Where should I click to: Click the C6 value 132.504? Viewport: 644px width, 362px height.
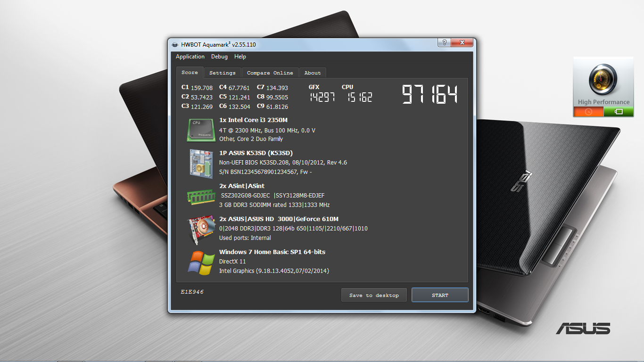[239, 107]
